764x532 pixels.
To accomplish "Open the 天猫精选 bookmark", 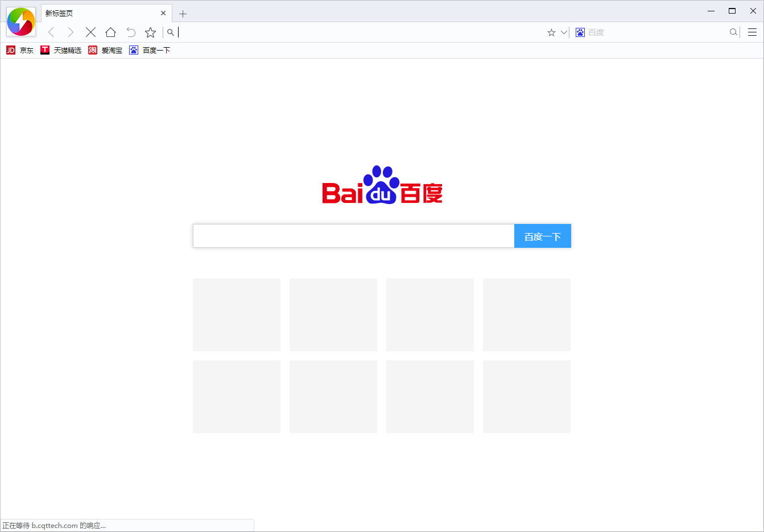I will 61,50.
